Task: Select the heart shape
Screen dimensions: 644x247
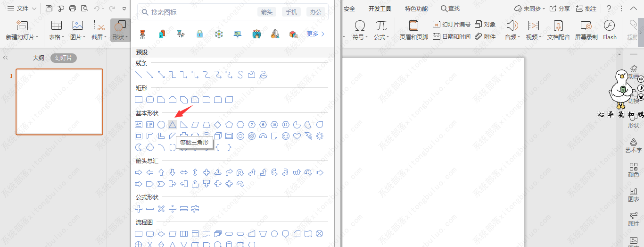Action: pos(297,136)
